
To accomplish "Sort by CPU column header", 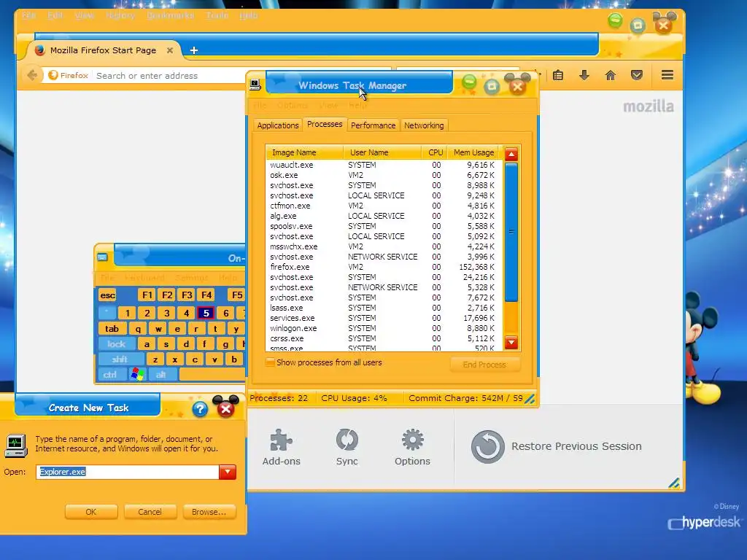I will coord(435,152).
